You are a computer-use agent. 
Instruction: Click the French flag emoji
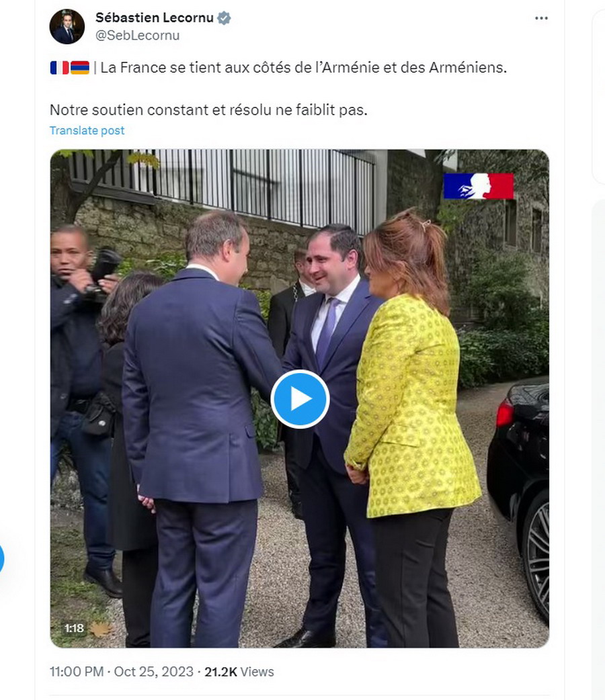coord(59,67)
